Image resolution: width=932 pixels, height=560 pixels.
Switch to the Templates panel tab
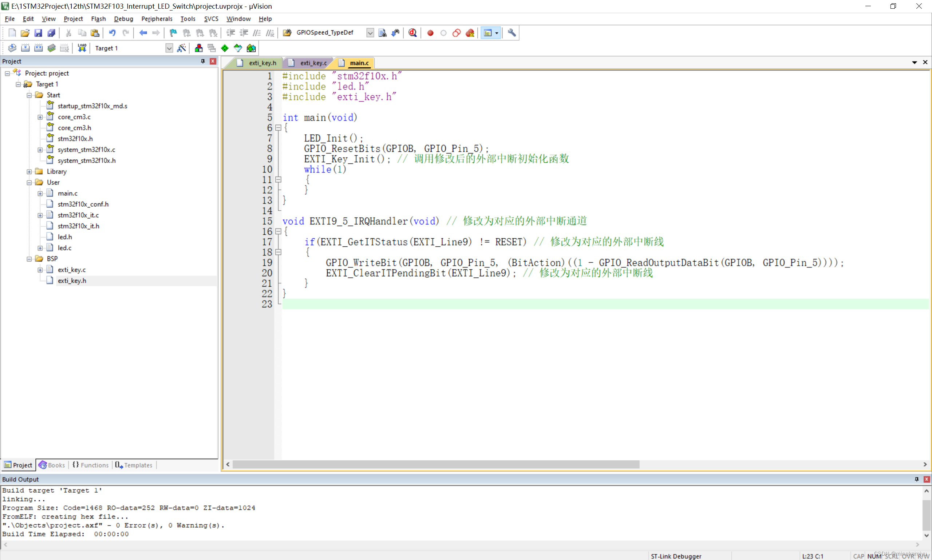(134, 465)
